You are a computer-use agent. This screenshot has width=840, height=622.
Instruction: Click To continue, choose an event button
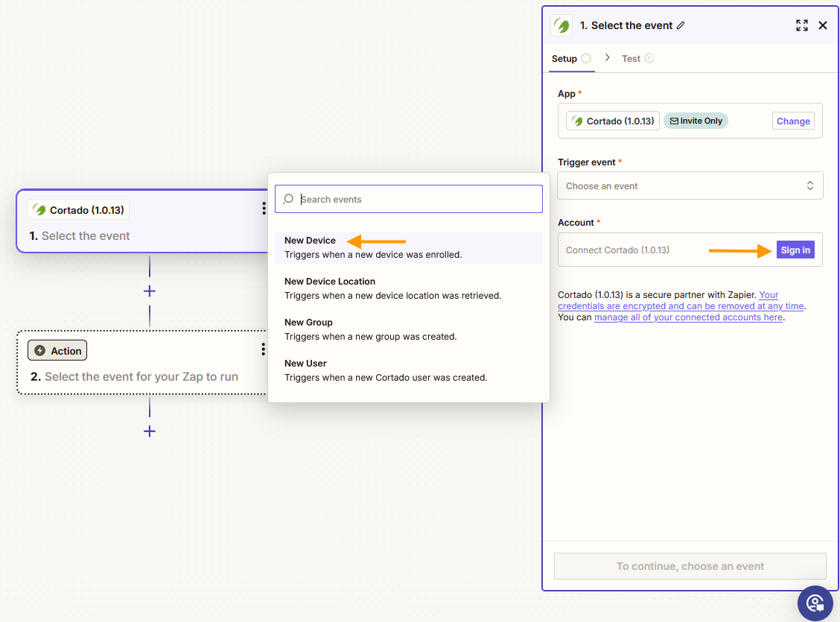(x=690, y=566)
